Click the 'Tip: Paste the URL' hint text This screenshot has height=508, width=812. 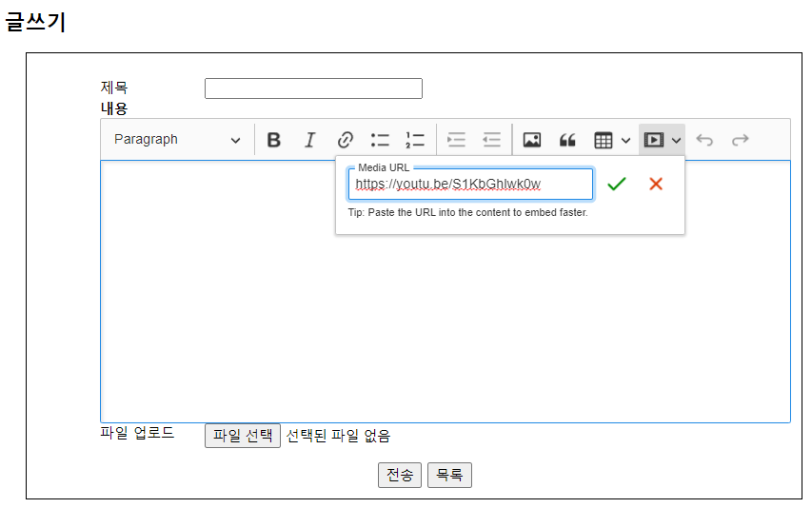click(467, 212)
